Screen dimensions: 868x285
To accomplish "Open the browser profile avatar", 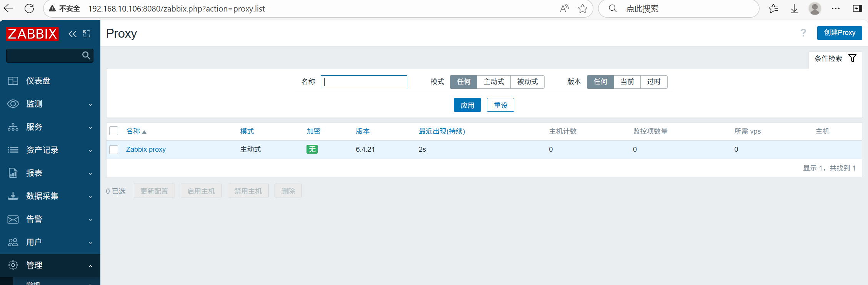I will pyautogui.click(x=815, y=8).
